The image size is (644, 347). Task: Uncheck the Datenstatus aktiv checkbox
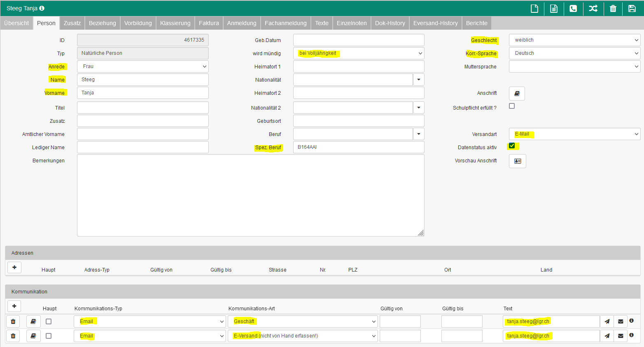[512, 145]
